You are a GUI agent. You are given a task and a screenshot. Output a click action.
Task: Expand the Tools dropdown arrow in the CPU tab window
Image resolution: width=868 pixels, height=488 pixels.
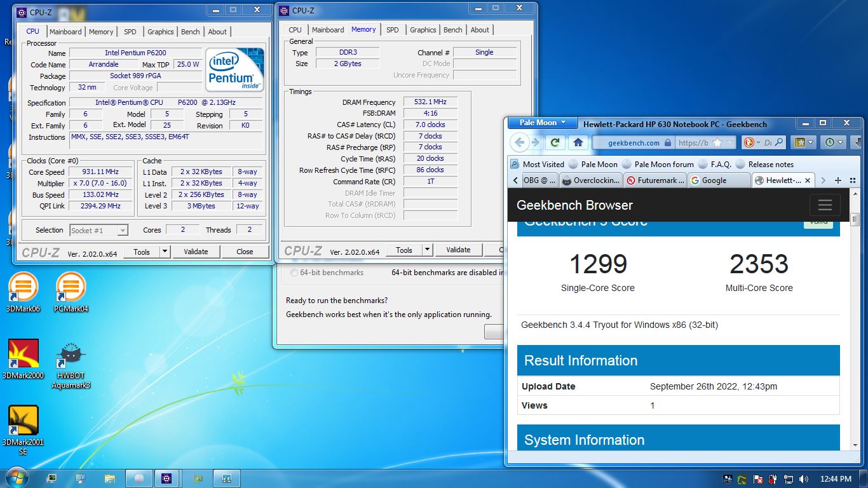[x=165, y=252]
